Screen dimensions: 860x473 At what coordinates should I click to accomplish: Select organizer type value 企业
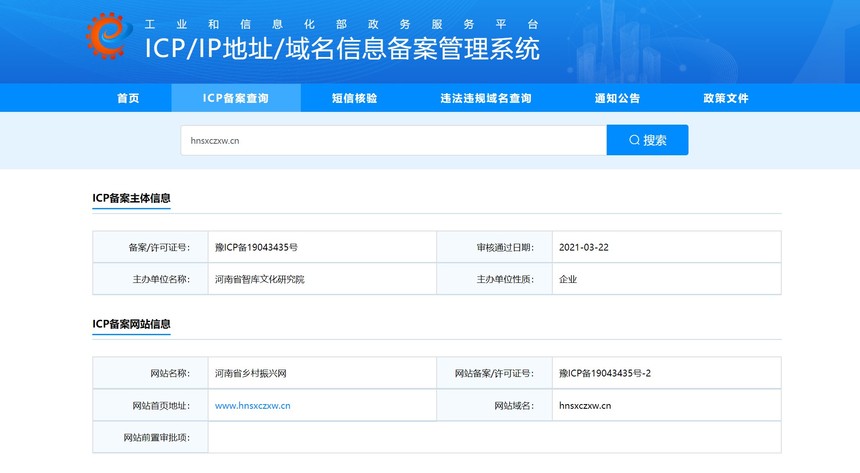tap(568, 279)
